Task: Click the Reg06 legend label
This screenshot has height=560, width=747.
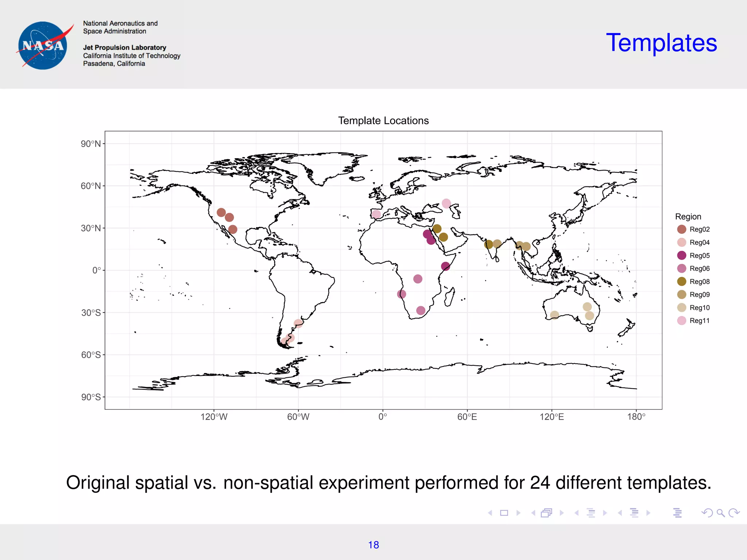Action: point(699,269)
